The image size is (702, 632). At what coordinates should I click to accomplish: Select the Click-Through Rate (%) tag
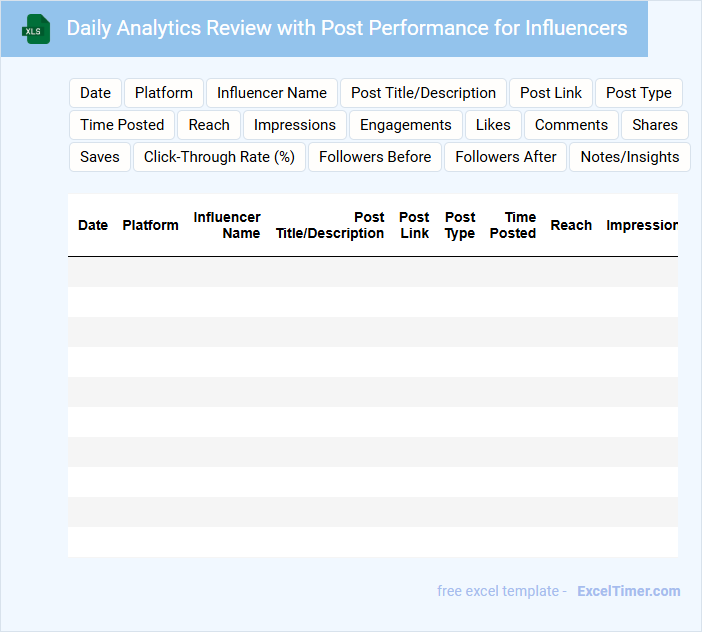pyautogui.click(x=219, y=157)
